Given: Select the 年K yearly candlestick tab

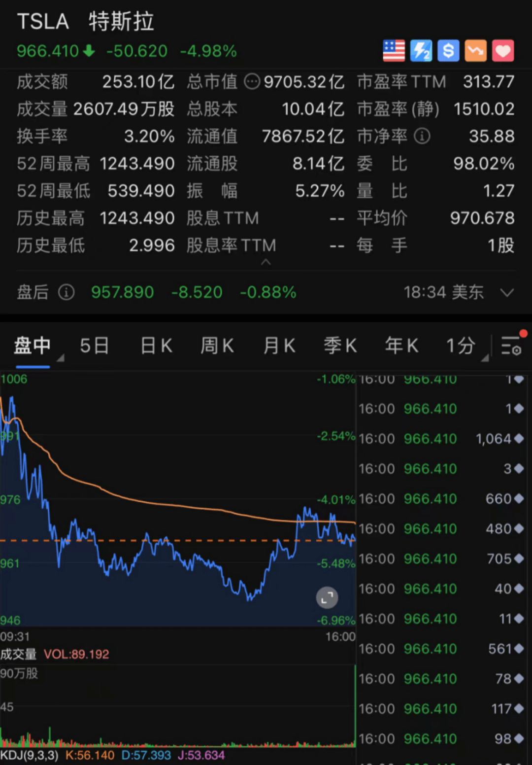Looking at the screenshot, I should tap(402, 346).
